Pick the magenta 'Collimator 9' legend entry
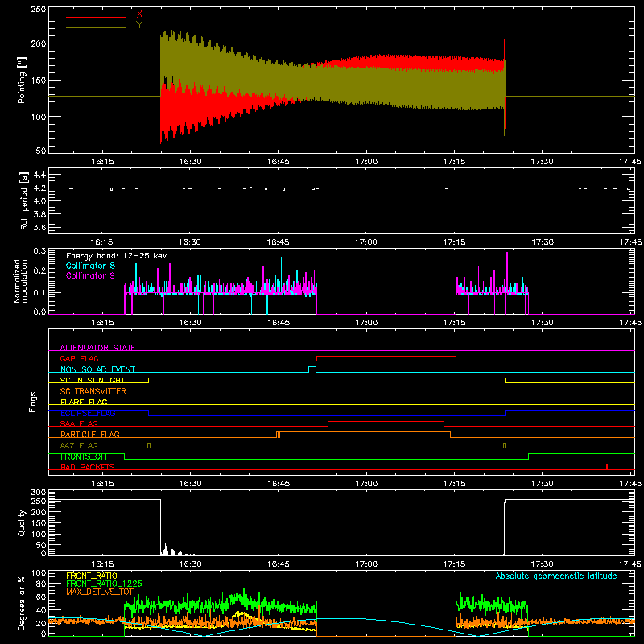The width and height of the screenshot is (644, 644). (90, 275)
